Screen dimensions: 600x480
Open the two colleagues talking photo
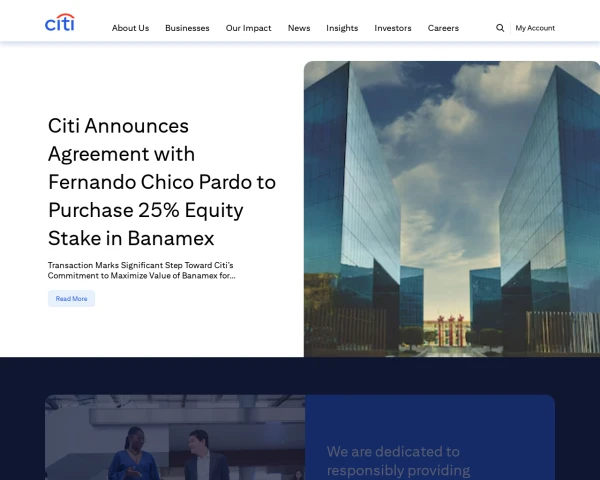(175, 437)
